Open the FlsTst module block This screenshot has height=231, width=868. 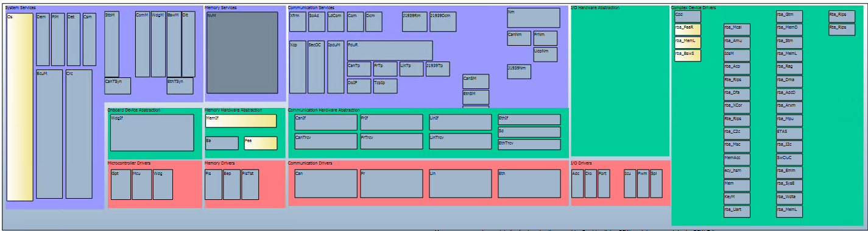coord(250,185)
